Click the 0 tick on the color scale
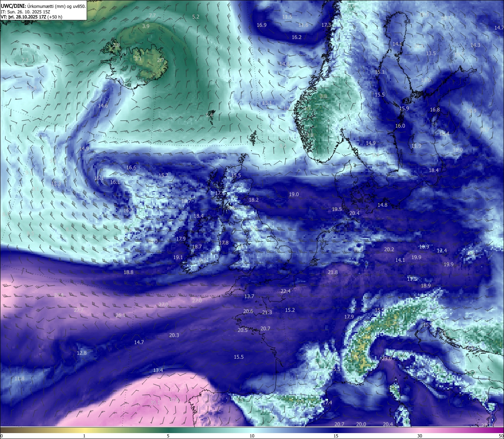Image resolution: width=504 pixels, height=439 pixels. click(x=2, y=436)
